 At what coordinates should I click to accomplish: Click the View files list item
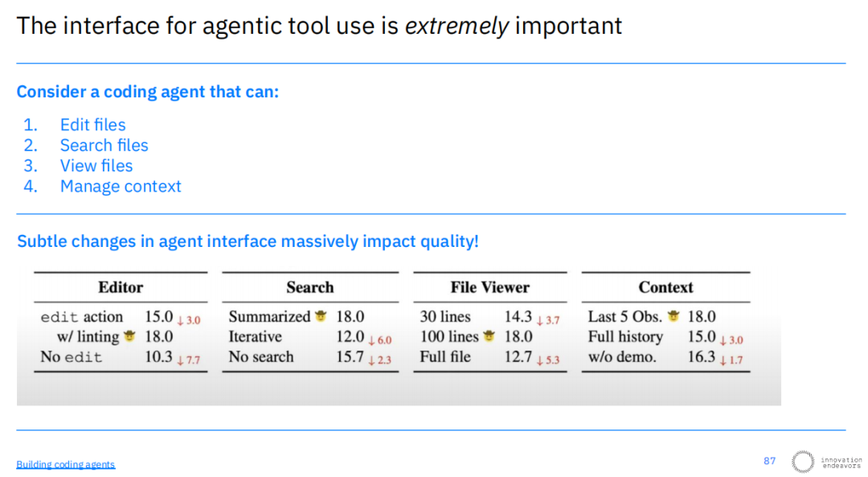[96, 166]
